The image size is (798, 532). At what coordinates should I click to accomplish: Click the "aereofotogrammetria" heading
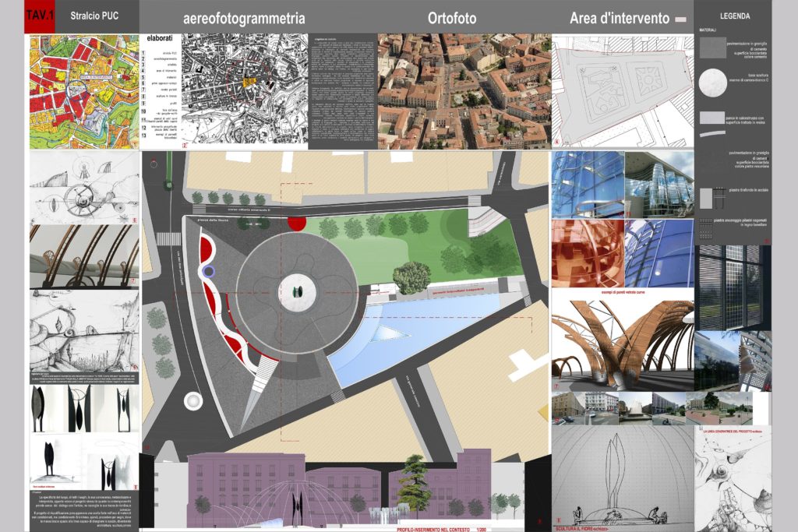coord(244,19)
